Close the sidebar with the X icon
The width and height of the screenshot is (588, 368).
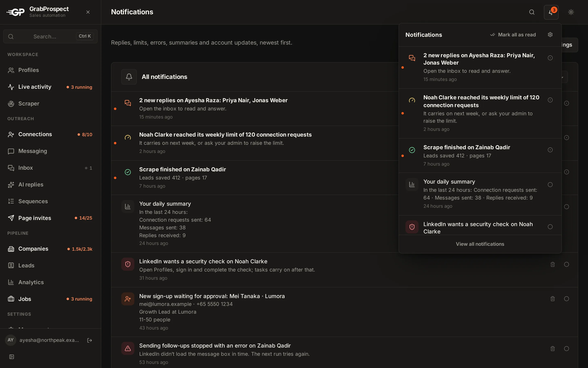(x=88, y=12)
